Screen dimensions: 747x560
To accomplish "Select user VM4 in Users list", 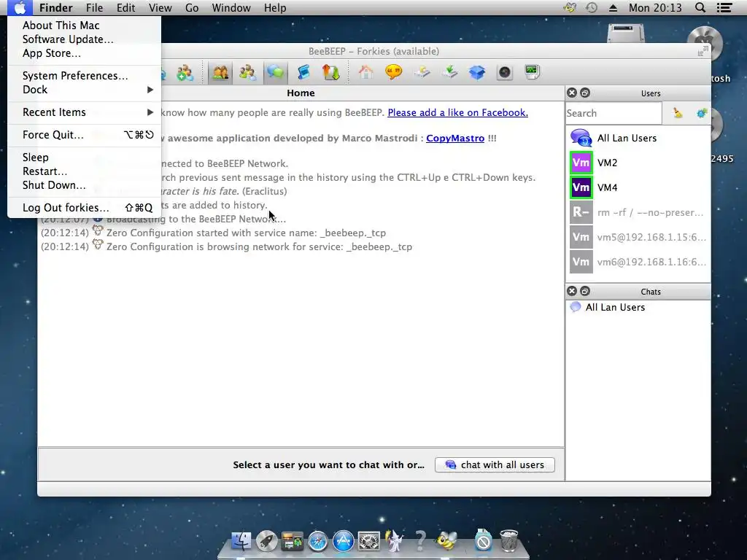I will 638,187.
